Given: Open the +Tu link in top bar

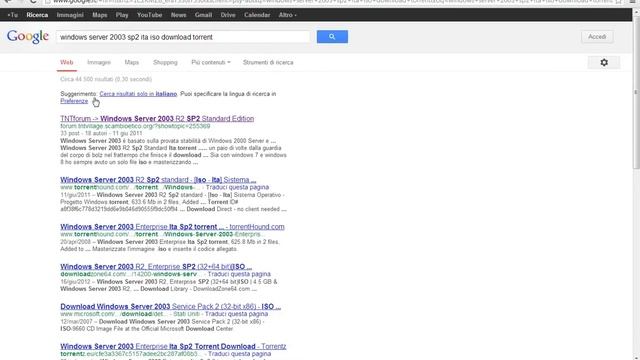Looking at the screenshot, I should (13, 15).
